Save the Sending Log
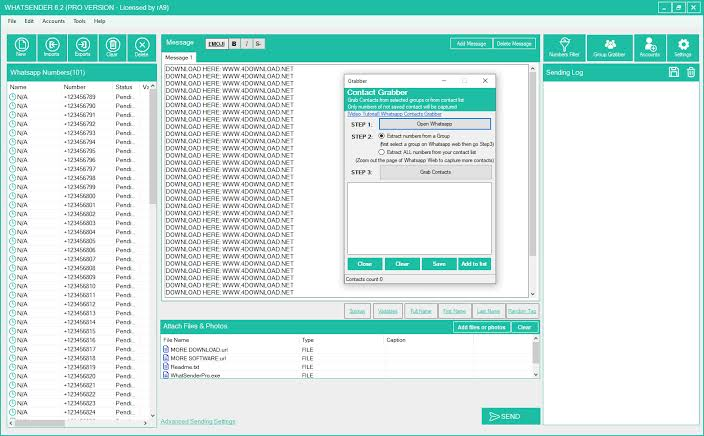 pos(673,72)
